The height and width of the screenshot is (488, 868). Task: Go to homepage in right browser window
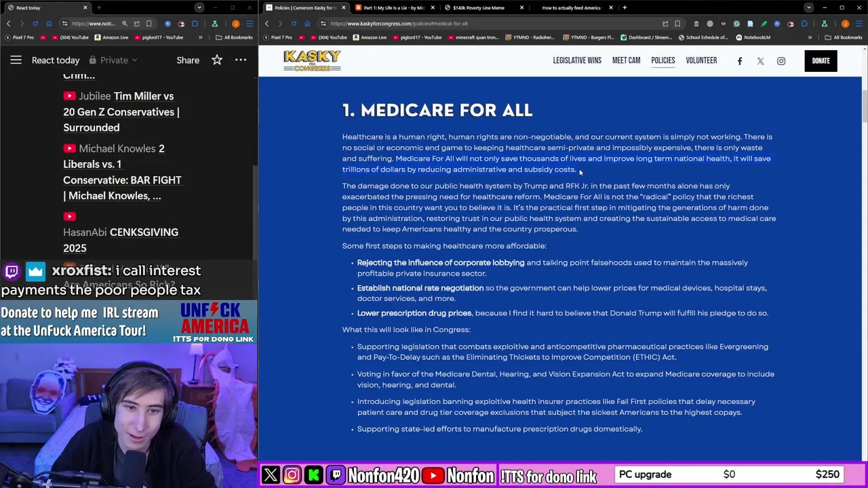point(307,23)
